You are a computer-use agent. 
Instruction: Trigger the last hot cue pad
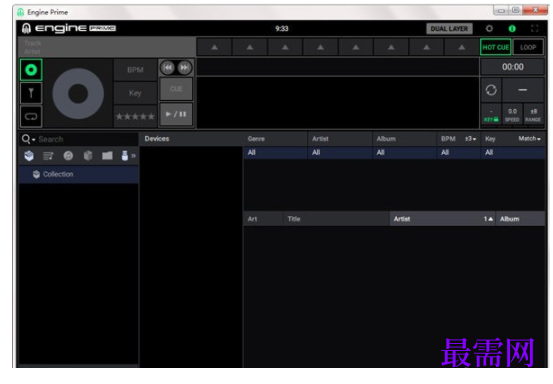(x=462, y=47)
